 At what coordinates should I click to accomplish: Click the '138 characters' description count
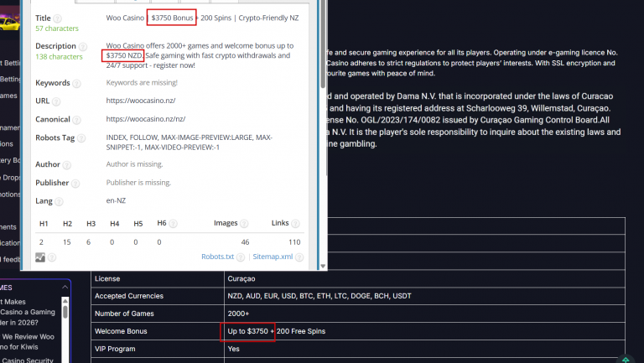pyautogui.click(x=59, y=57)
